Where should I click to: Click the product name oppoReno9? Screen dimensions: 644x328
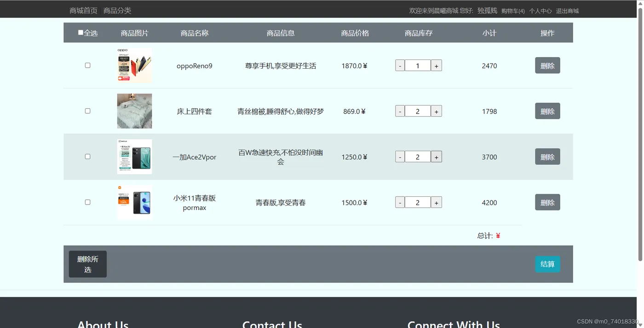click(x=195, y=66)
